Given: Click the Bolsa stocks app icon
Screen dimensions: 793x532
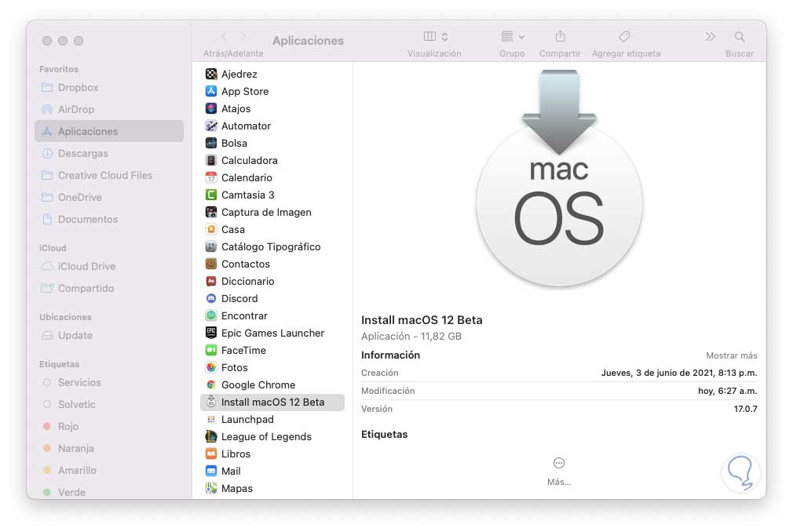Looking at the screenshot, I should 211,143.
